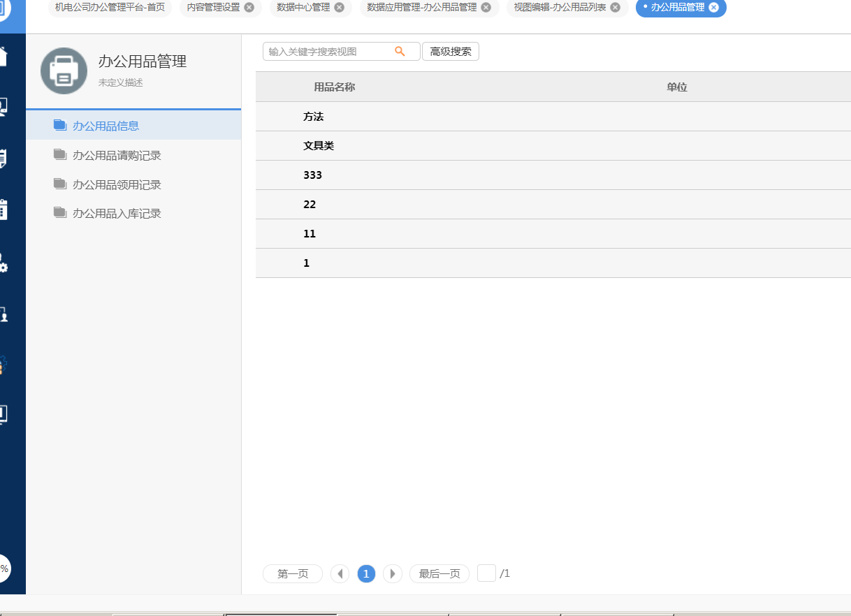Open the 视图编辑-办公用品列表 tab
Screen dimensions: 851x616
click(x=559, y=8)
